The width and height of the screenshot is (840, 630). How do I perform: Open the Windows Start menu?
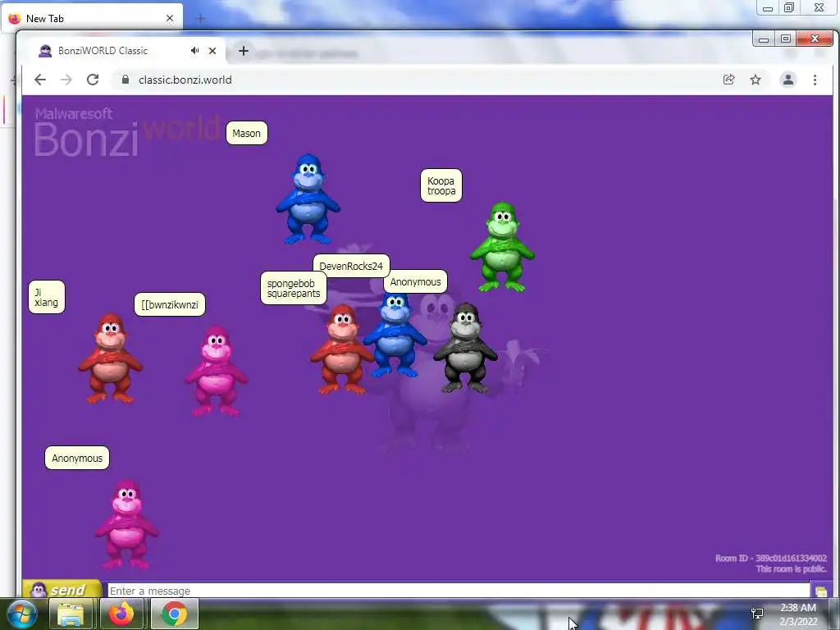[x=21, y=614]
